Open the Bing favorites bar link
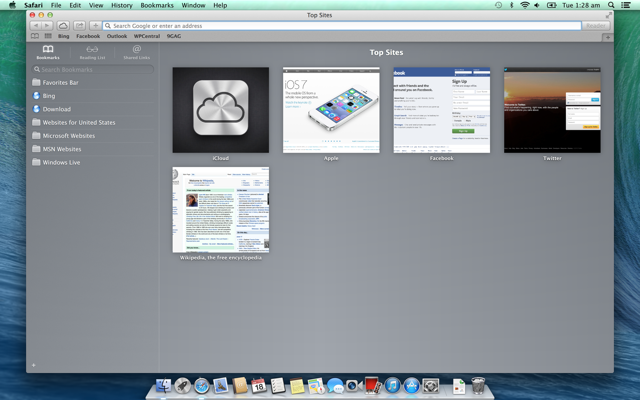 pyautogui.click(x=63, y=36)
